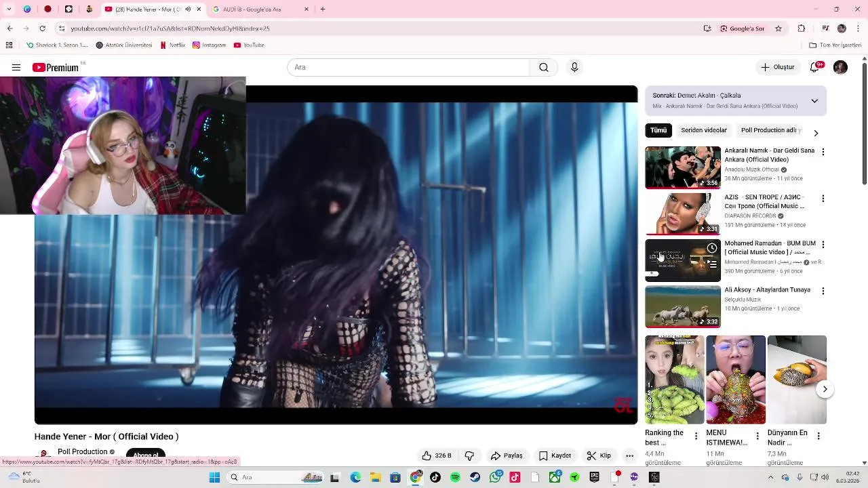Show more filter chips arrow

[x=816, y=133]
